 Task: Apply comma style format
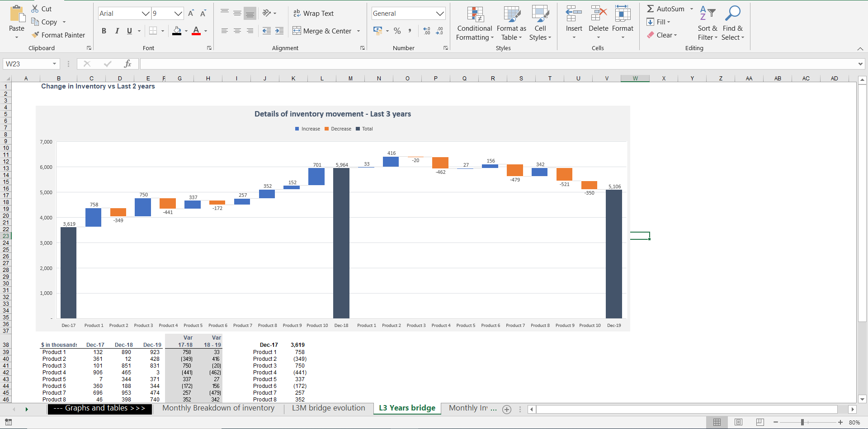[x=410, y=31]
